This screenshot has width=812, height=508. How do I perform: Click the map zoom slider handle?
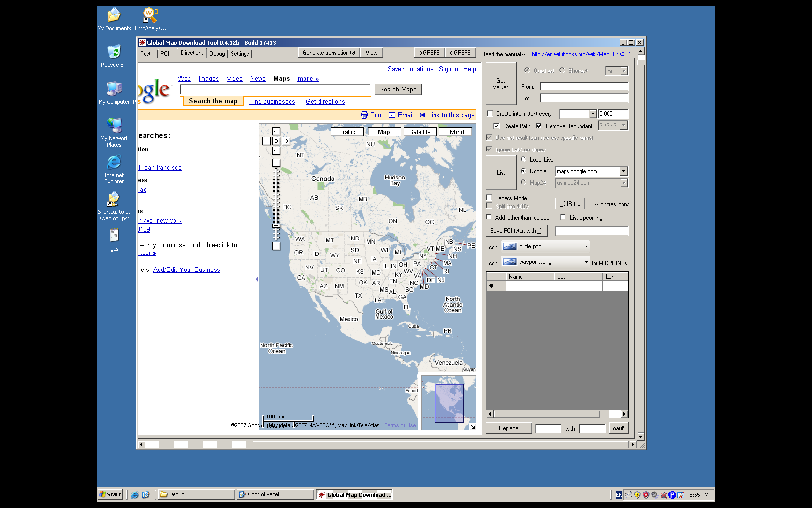276,226
